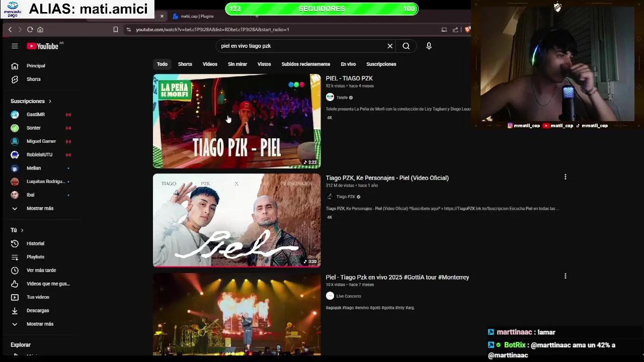Open more options for Piel Video Oficial
Screen dimensions: 644x362
point(566,177)
